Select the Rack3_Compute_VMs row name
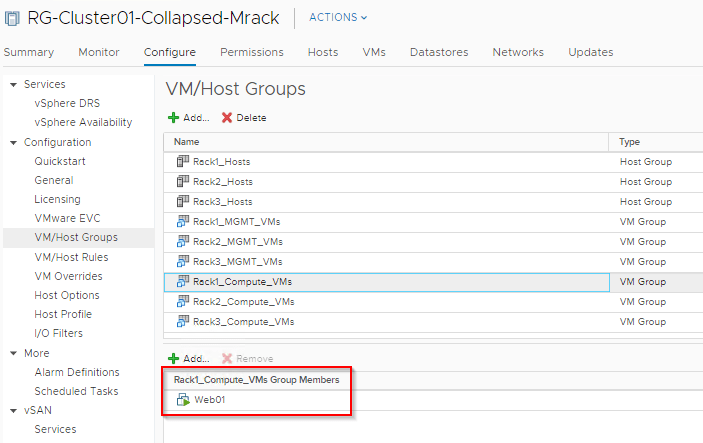 [244, 321]
